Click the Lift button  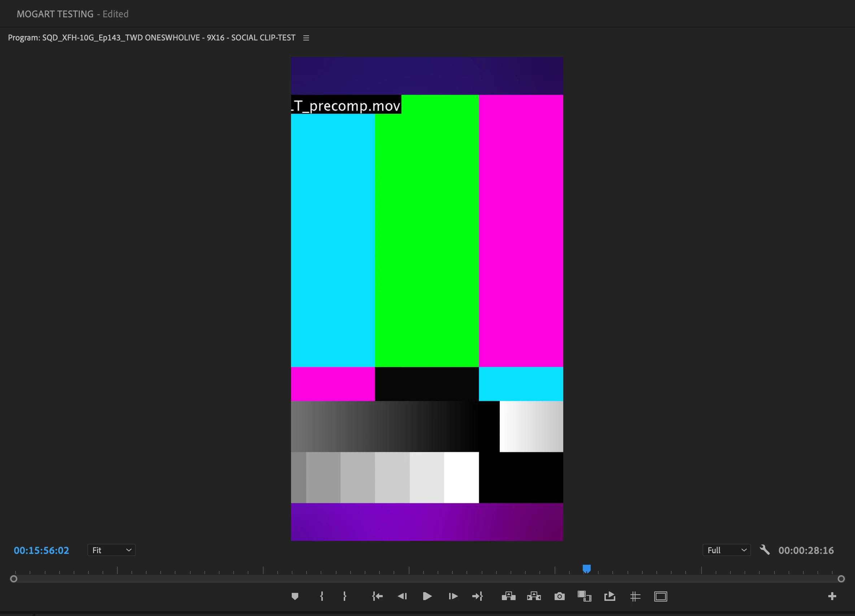(x=508, y=596)
